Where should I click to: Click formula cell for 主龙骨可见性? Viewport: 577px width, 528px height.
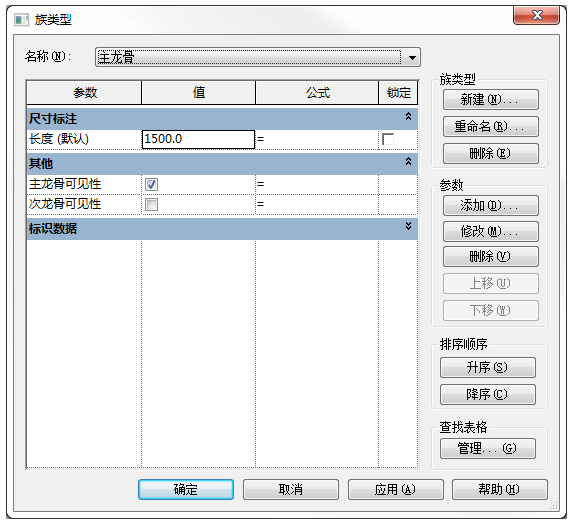(317, 184)
